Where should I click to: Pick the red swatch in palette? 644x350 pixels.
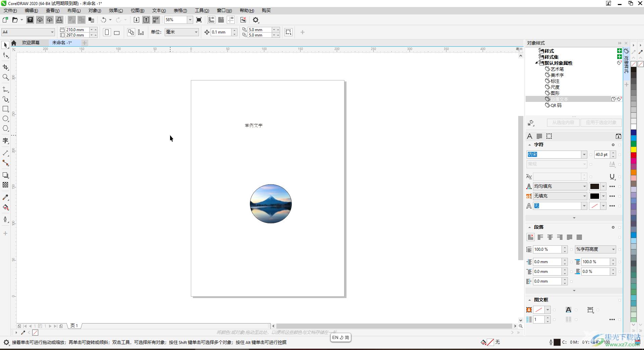point(634,155)
